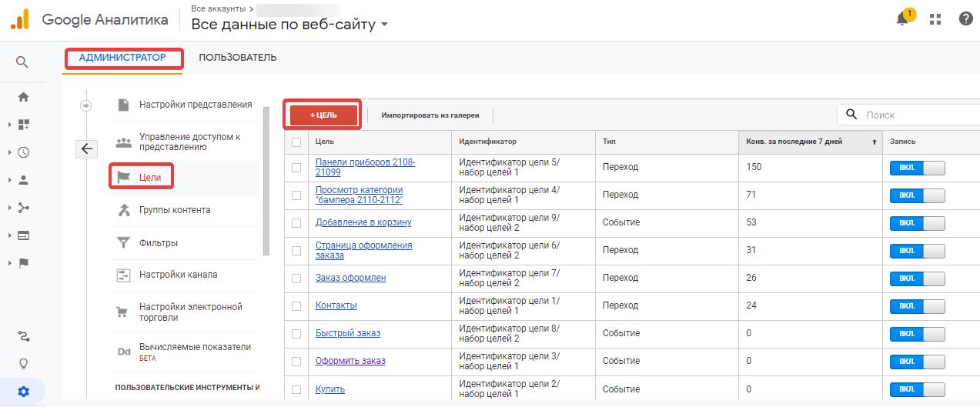Viewport: 980px width, 407px height.
Task: Toggle recording for Страница оформления заказа
Action: click(917, 252)
